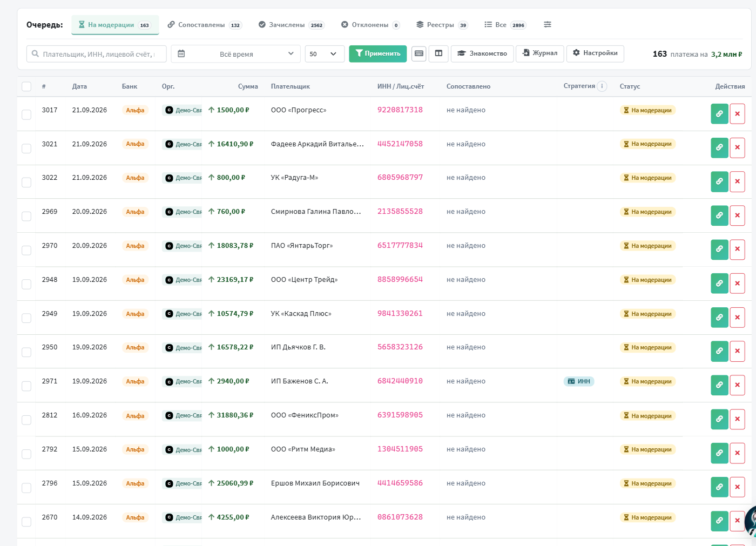Open Настройки settings button
Screen dimensions: 756x546
tap(595, 53)
